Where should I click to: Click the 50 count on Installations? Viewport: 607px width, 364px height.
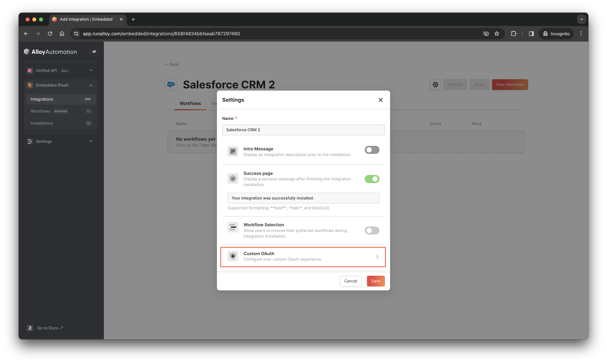(89, 123)
